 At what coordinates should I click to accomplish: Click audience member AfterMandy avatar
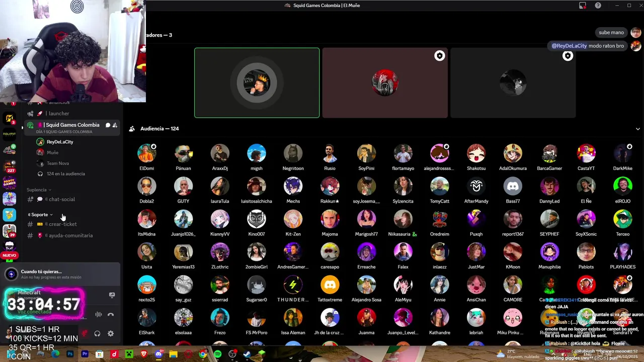[476, 187]
